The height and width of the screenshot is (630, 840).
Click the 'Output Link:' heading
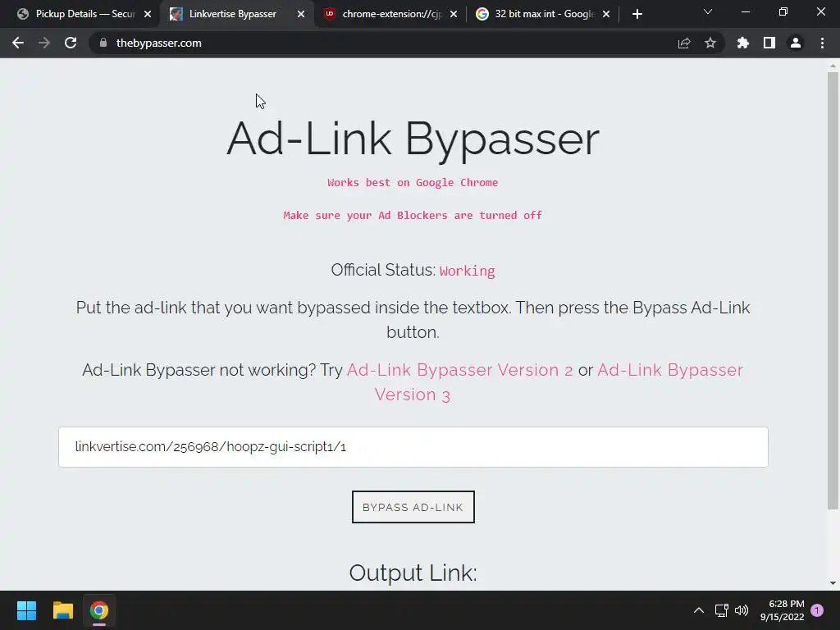[413, 573]
